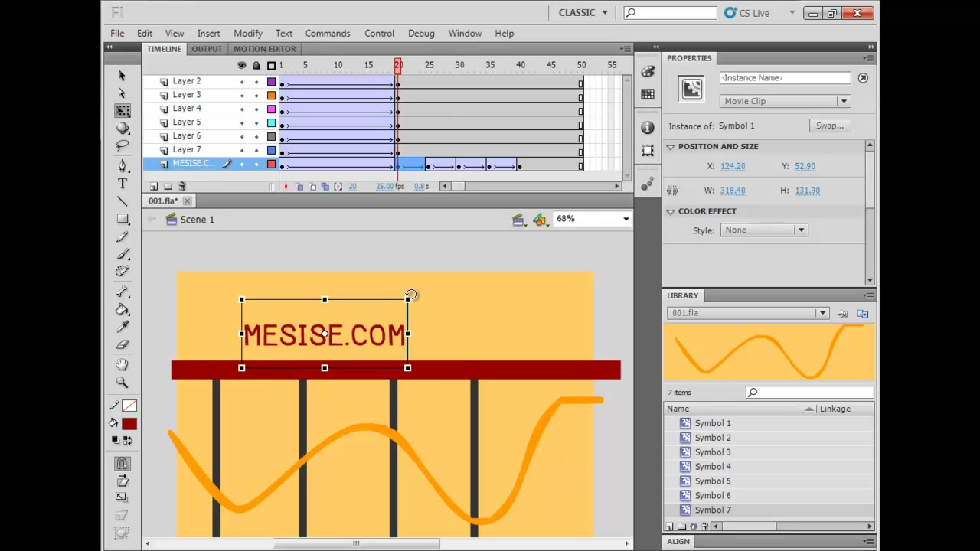Open the Modify menu

click(x=248, y=34)
